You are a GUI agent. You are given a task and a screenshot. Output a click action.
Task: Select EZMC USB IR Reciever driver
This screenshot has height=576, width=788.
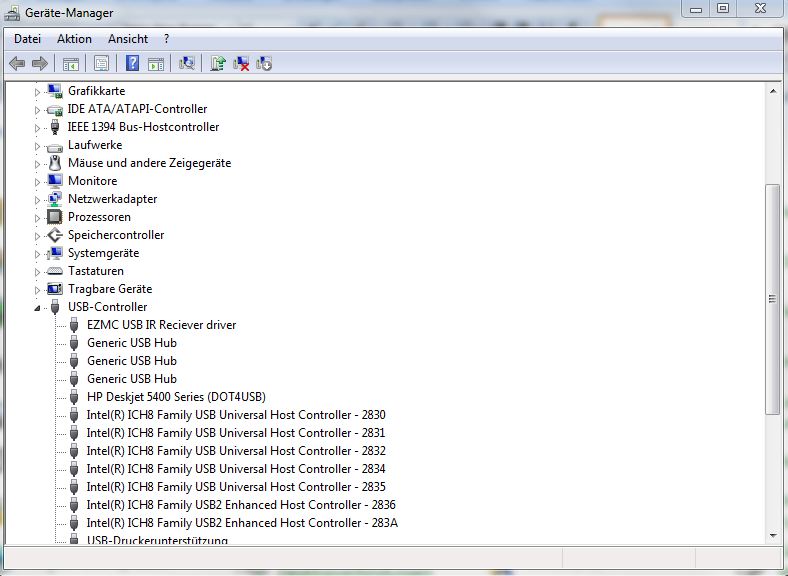161,325
